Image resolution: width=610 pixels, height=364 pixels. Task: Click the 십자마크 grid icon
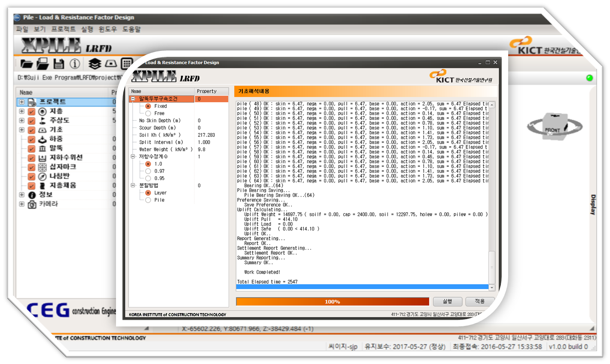pos(42,167)
